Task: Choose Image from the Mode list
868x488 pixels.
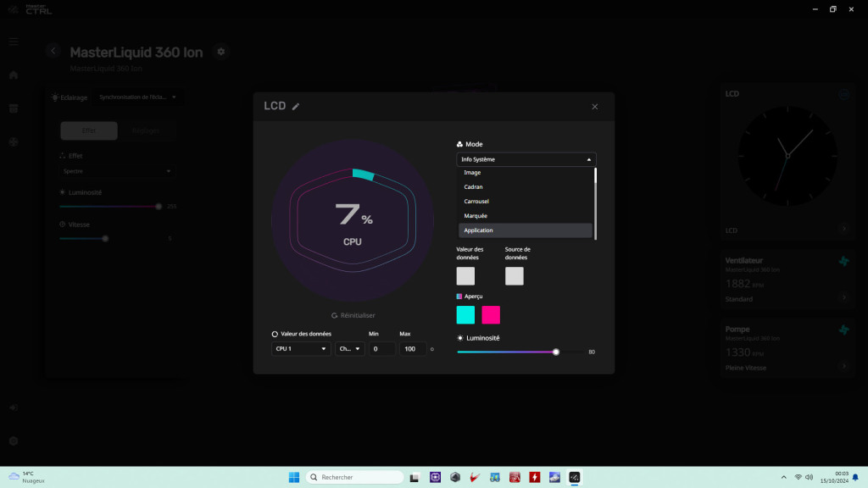Action: click(x=526, y=173)
